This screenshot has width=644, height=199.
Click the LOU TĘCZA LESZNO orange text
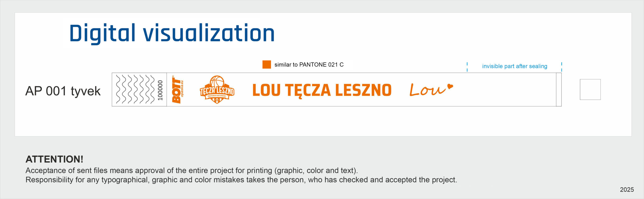pos(322,90)
